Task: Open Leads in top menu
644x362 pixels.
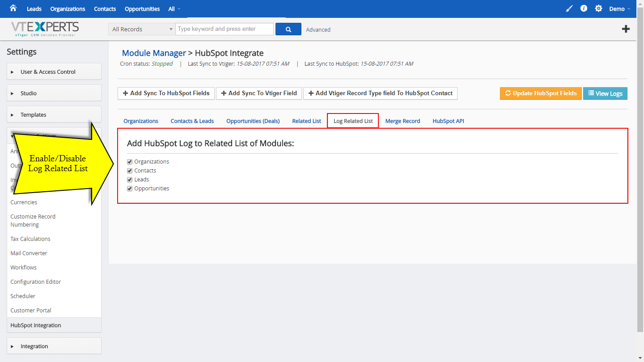Action: point(34,9)
